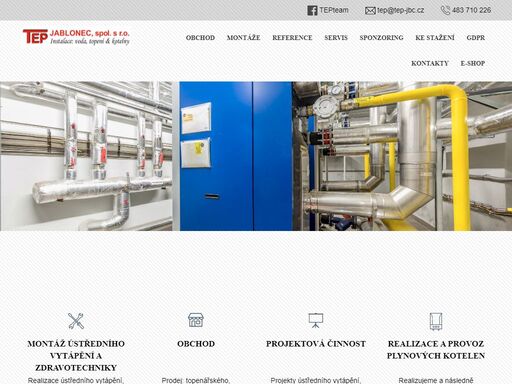512x384 pixels.
Task: Click the tep@tep-jbc.cz email address
Action: coord(401,10)
